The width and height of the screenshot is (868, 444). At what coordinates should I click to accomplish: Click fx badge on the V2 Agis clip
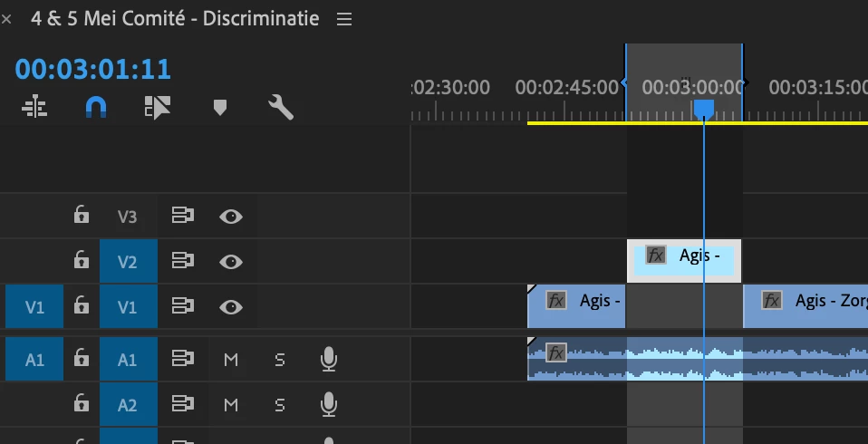(x=655, y=256)
